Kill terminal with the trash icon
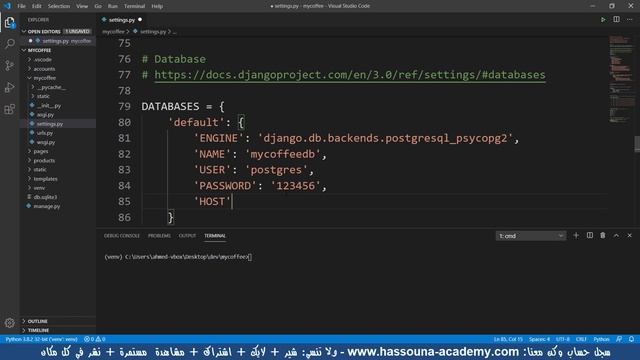The image size is (640, 360). [602, 236]
